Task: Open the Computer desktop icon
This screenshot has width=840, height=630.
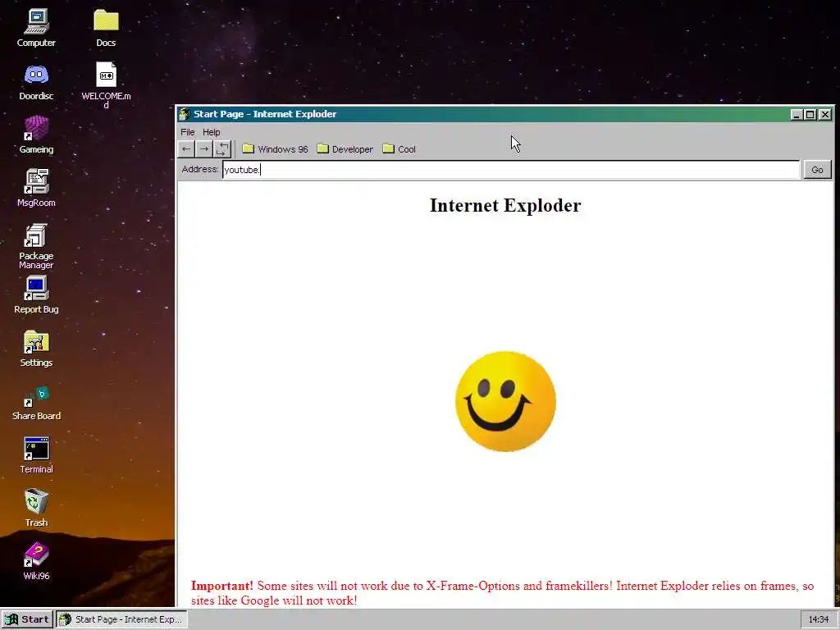Action: coord(36,29)
